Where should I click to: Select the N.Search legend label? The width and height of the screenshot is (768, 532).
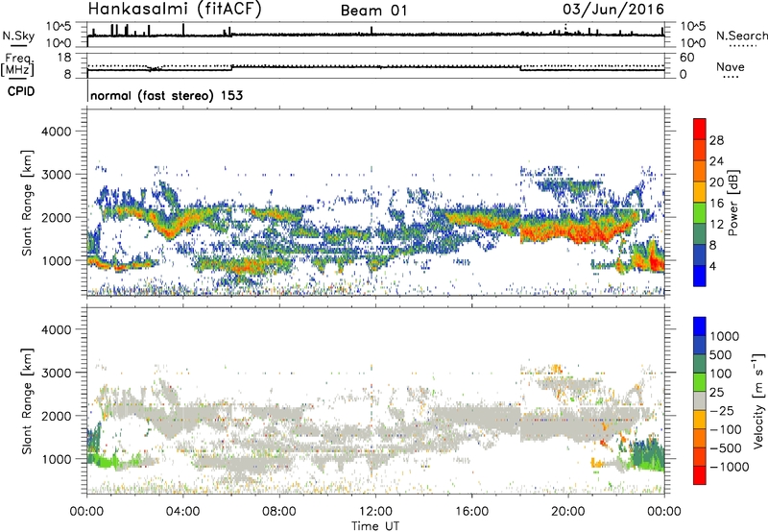click(x=741, y=36)
